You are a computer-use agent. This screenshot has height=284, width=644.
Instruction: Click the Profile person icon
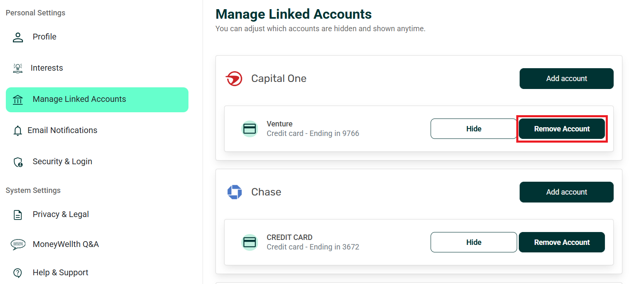[18, 37]
